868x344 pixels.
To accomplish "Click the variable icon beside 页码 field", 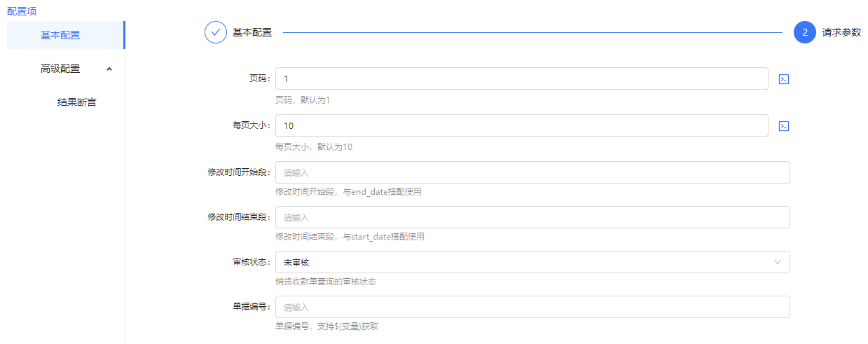I will 785,79.
